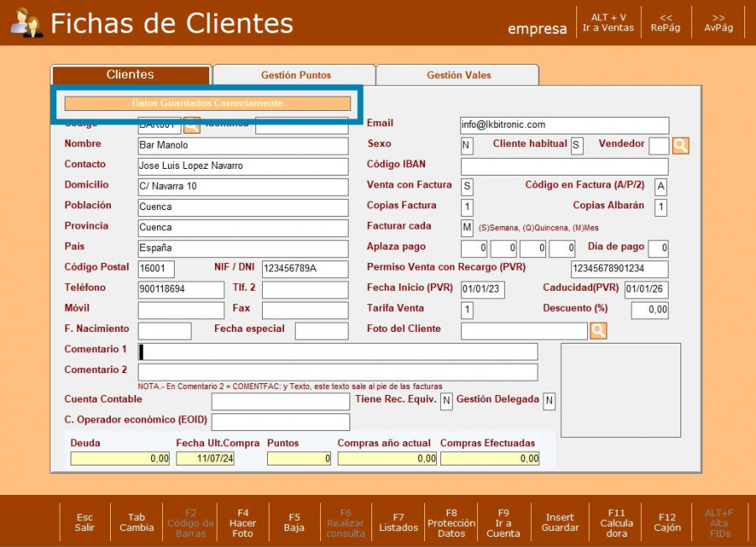This screenshot has width=756, height=547.
Task: Open the Gestión Vales tab
Action: 459,76
